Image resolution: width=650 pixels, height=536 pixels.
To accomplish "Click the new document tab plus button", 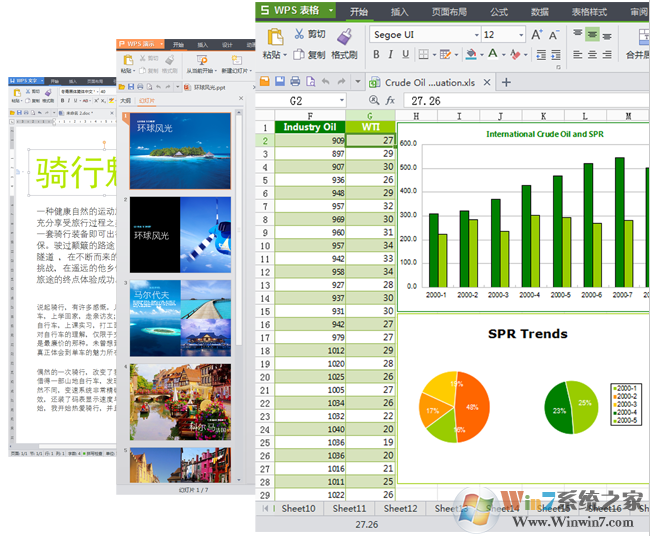I will click(506, 82).
